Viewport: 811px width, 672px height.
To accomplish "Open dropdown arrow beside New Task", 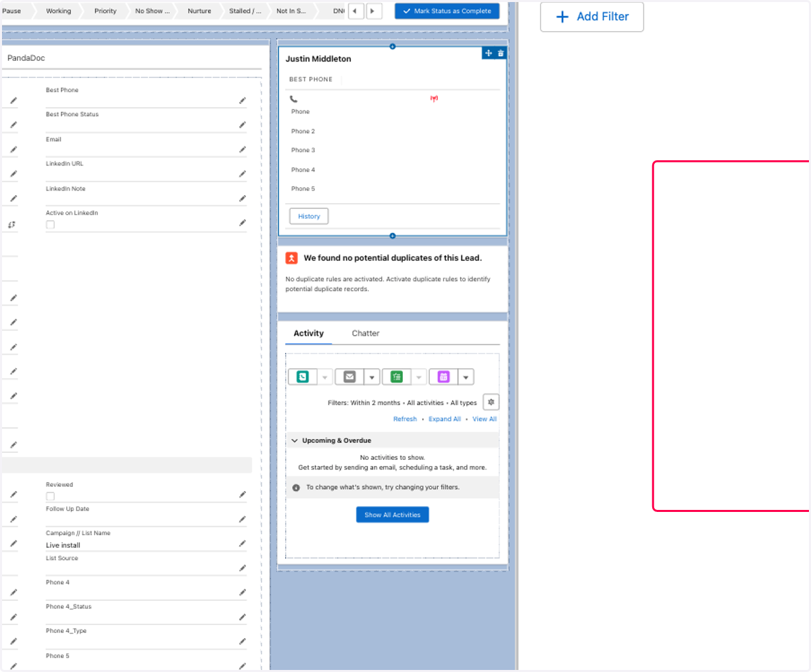I will pos(419,377).
